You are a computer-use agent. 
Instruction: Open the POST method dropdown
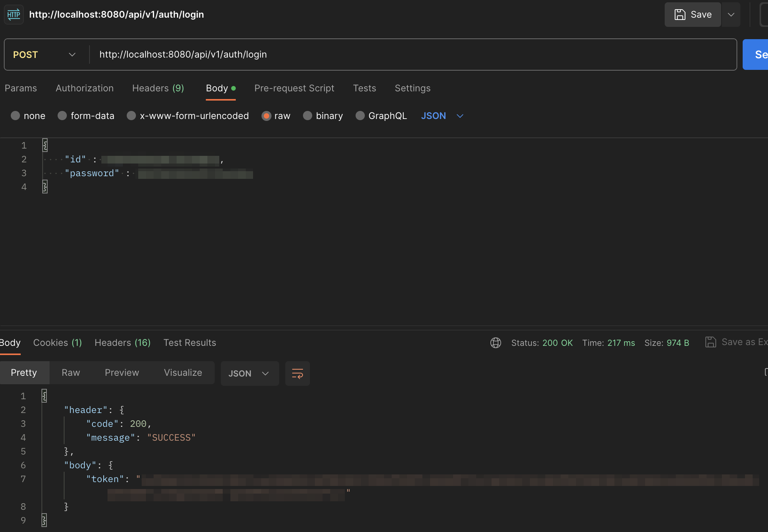[45, 55]
